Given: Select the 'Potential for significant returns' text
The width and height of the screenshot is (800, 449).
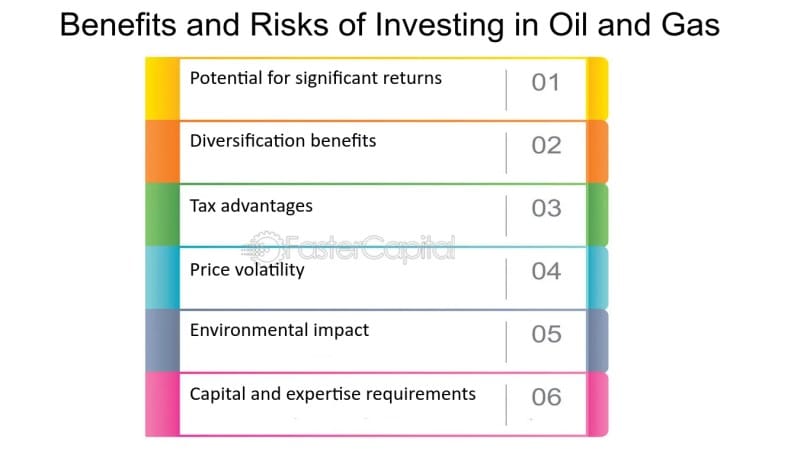Looking at the screenshot, I should point(316,79).
